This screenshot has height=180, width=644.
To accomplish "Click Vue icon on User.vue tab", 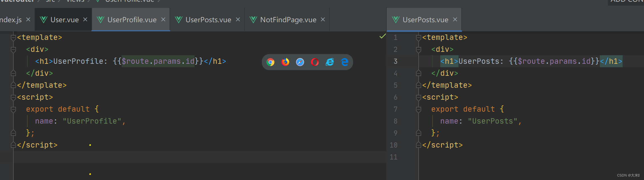I will [44, 20].
